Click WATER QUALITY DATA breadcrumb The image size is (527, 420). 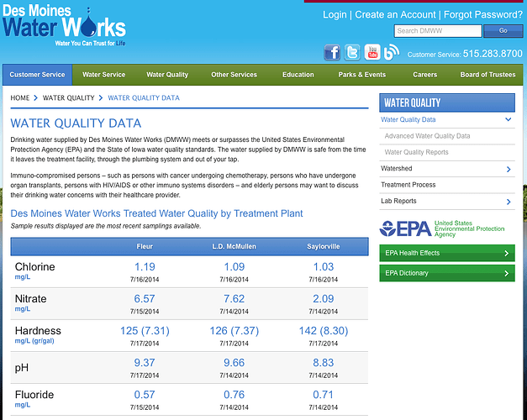click(144, 97)
